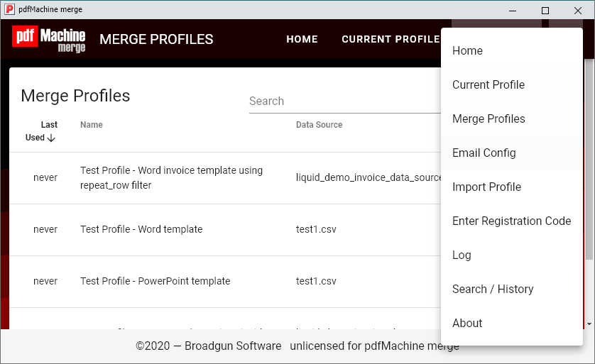
Task: Select Test Profile - PowerPoint template row
Action: 155,281
